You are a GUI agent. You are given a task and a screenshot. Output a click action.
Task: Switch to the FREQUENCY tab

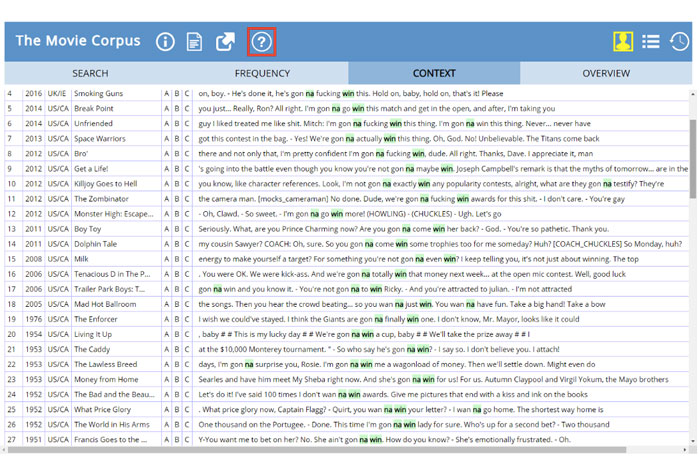click(262, 73)
